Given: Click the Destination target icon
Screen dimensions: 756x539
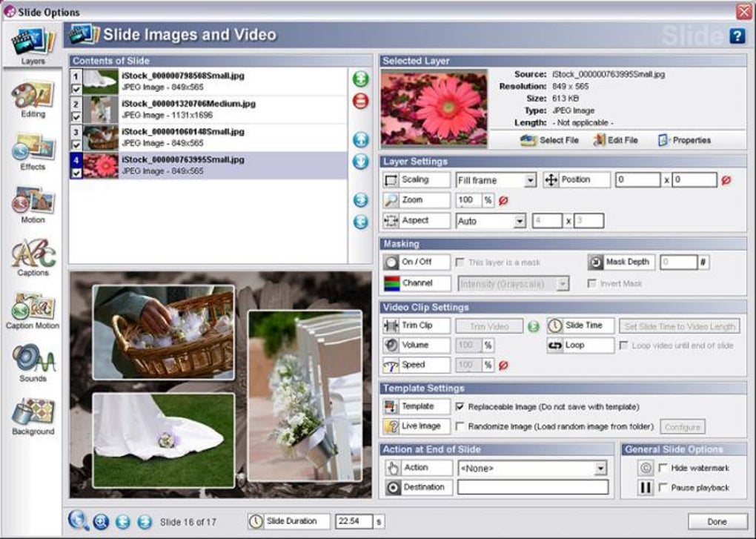Looking at the screenshot, I should pyautogui.click(x=394, y=487).
